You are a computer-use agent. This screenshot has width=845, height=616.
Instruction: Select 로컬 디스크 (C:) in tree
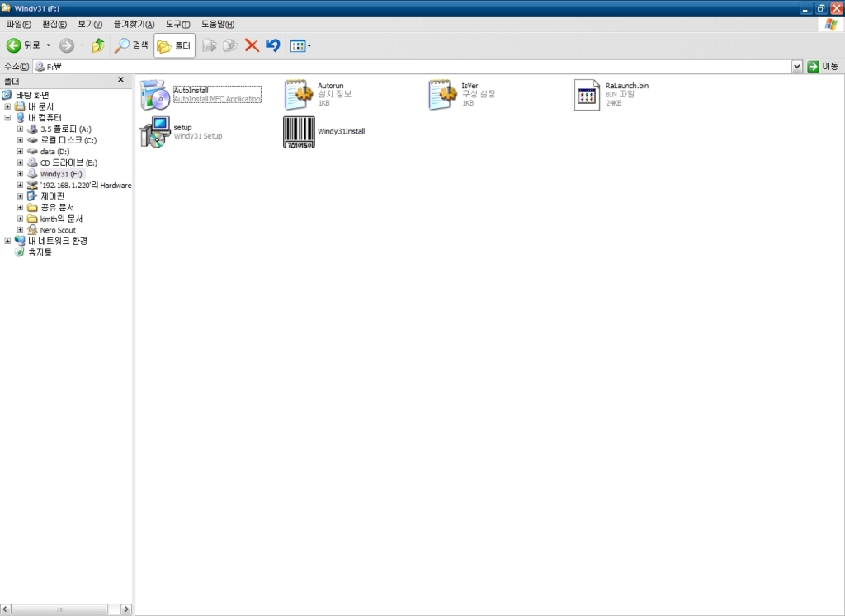point(68,140)
